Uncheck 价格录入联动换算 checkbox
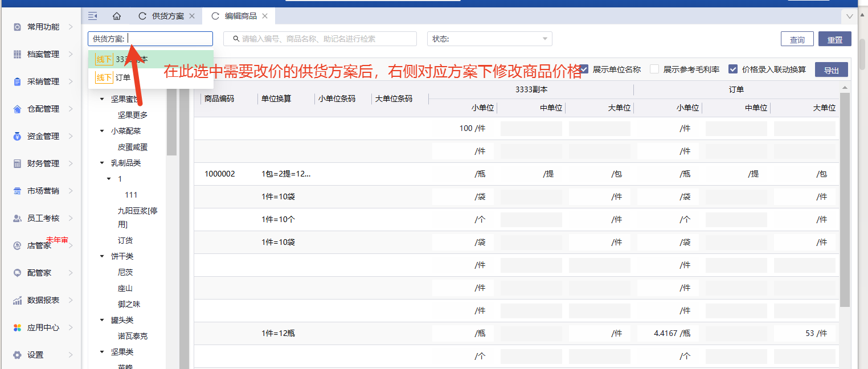Viewport: 868px width, 369px height. (x=733, y=69)
